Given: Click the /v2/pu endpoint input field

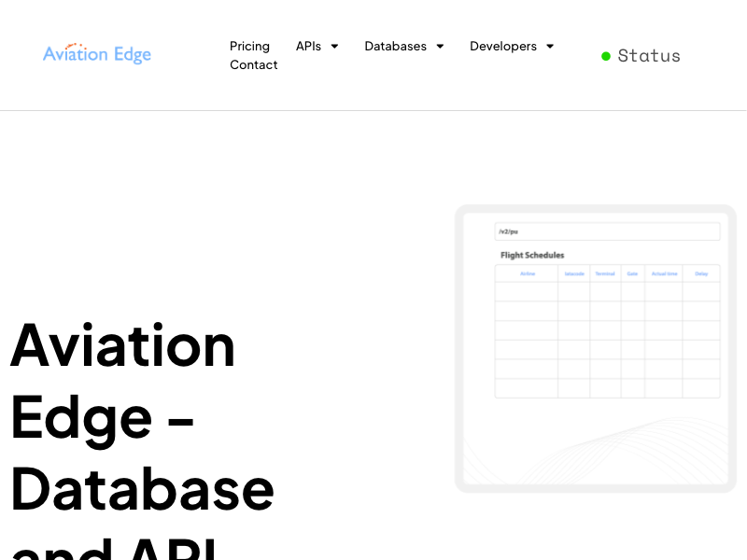Looking at the screenshot, I should 608,231.
